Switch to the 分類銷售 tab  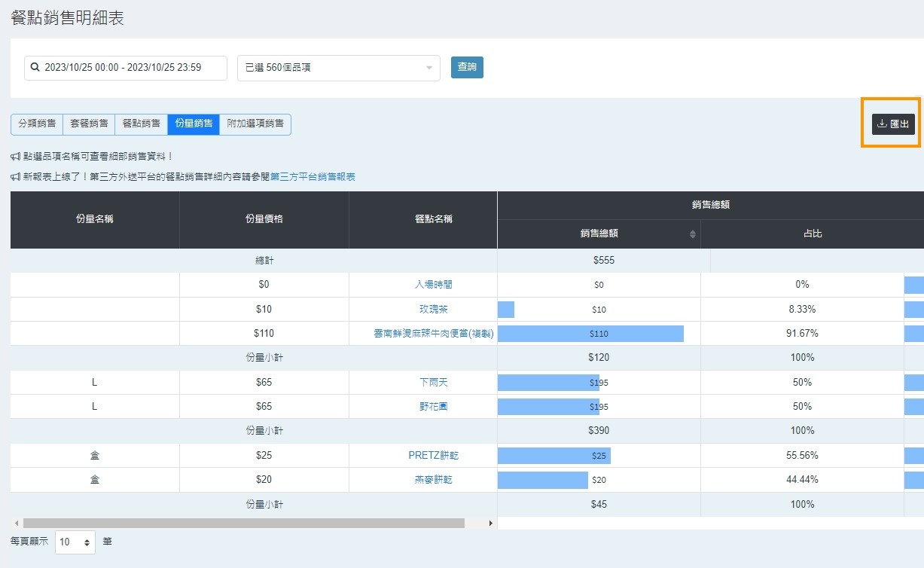click(x=37, y=124)
